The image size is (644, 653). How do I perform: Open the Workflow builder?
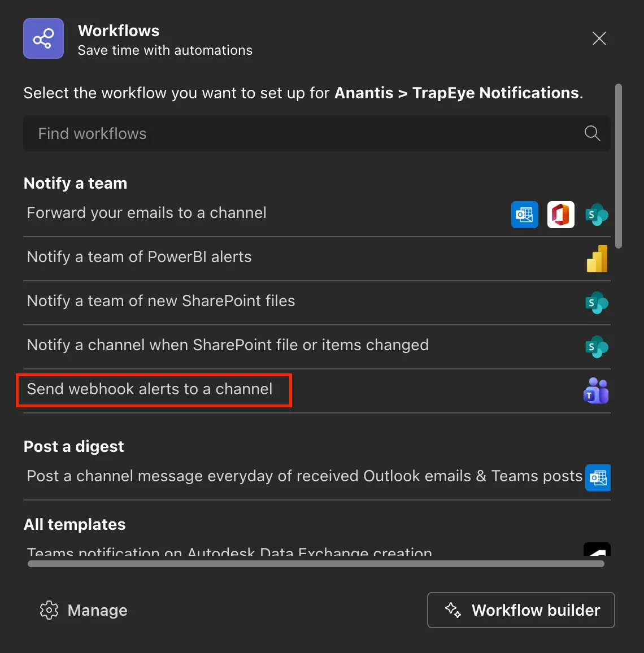coord(520,610)
